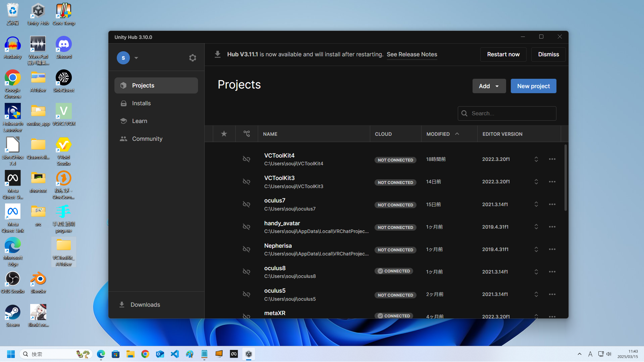Click link icon for oculus8 project
Screen dimensions: 644x362
(x=246, y=272)
